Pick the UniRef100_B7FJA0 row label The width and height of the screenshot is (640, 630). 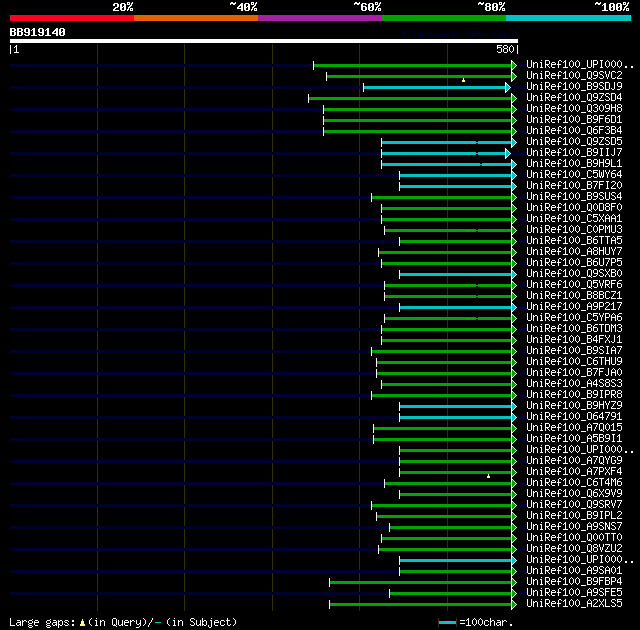tap(574, 373)
